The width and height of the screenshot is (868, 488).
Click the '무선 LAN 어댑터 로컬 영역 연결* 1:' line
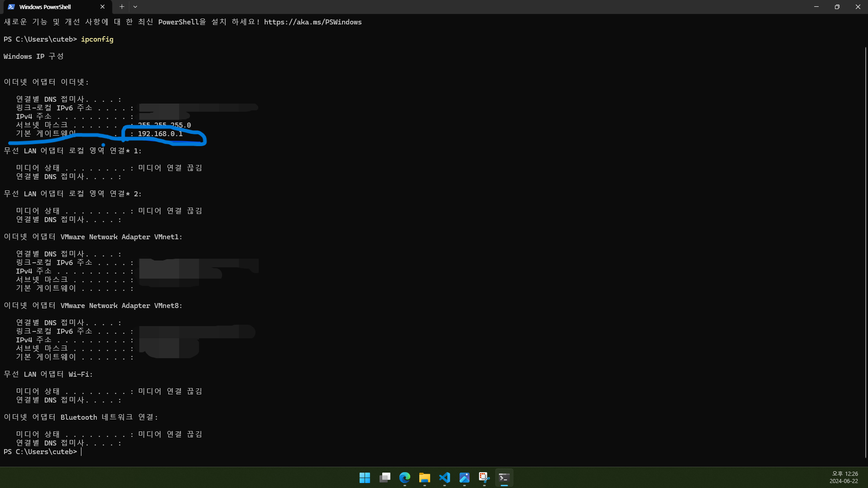72,151
